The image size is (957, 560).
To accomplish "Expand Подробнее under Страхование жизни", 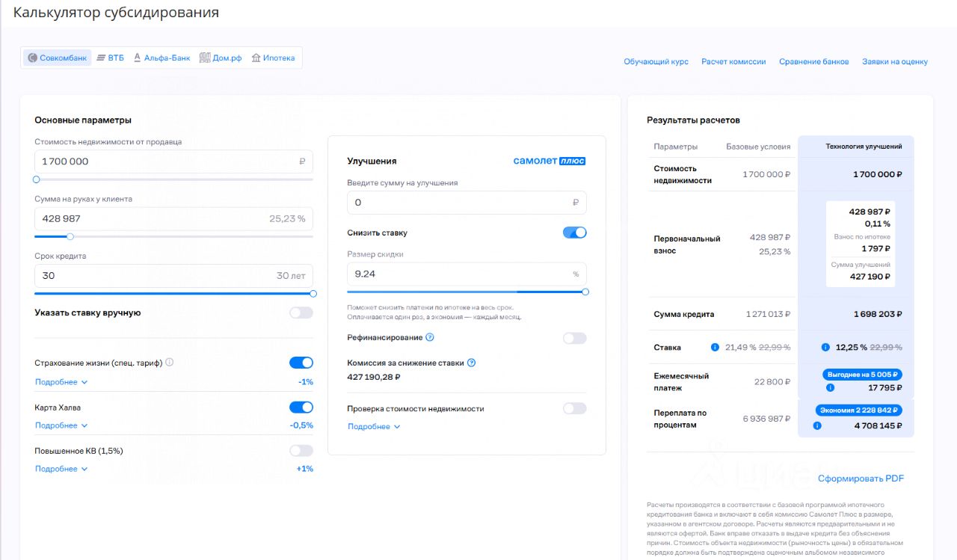I will click(x=61, y=382).
